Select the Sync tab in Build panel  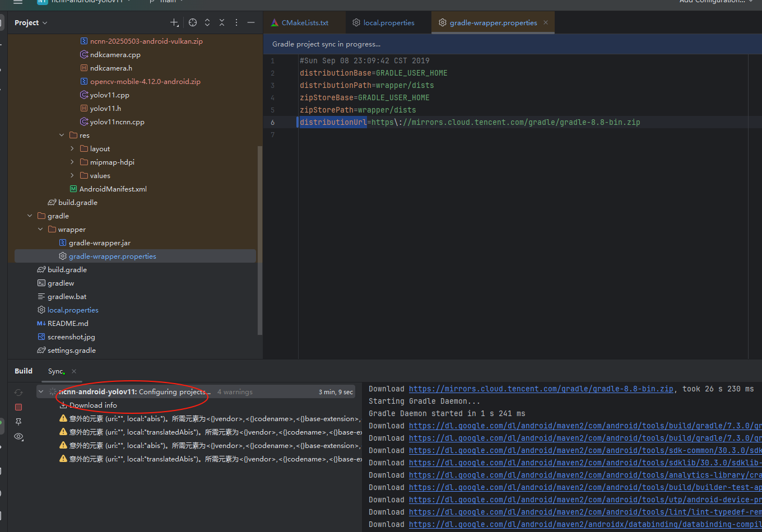56,371
